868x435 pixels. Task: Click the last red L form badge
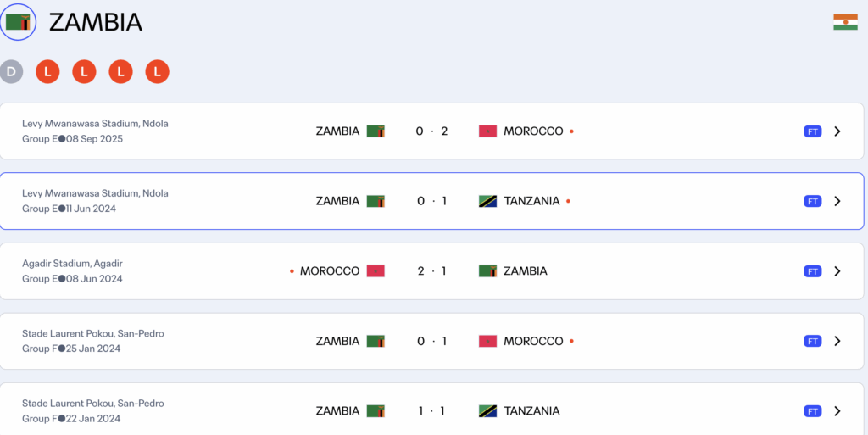pos(158,72)
